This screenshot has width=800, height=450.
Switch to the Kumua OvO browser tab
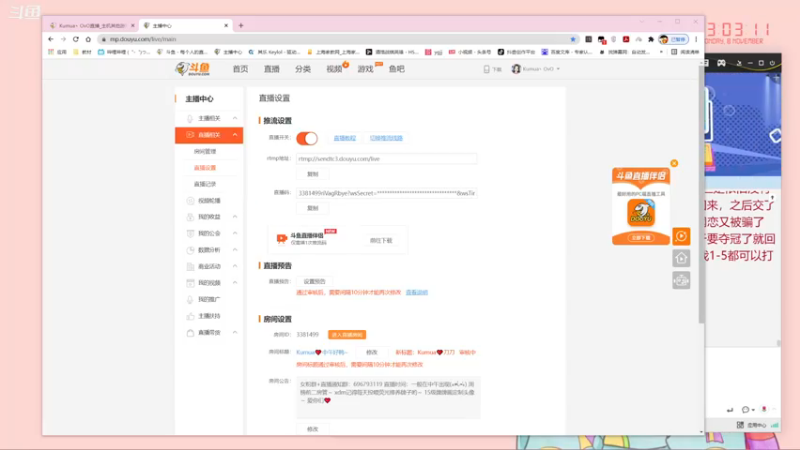click(90, 26)
